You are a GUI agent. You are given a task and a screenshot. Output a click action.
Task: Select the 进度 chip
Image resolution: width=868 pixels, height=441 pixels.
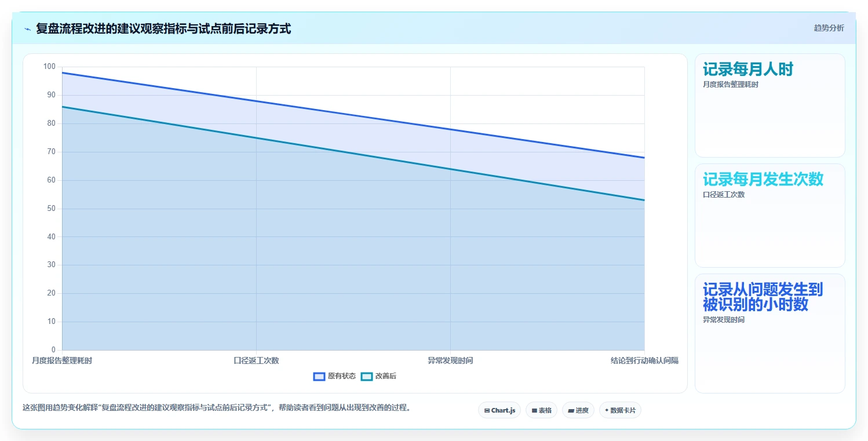pyautogui.click(x=578, y=410)
